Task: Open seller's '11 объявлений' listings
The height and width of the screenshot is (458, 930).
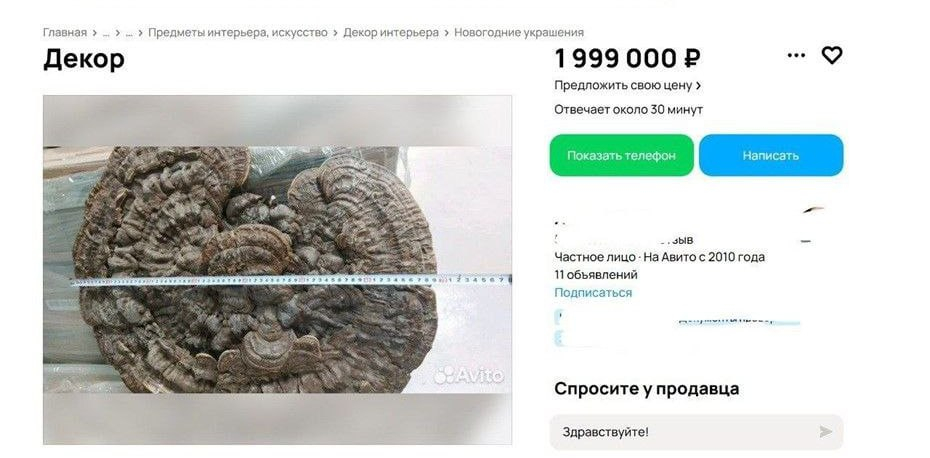Action: [596, 275]
